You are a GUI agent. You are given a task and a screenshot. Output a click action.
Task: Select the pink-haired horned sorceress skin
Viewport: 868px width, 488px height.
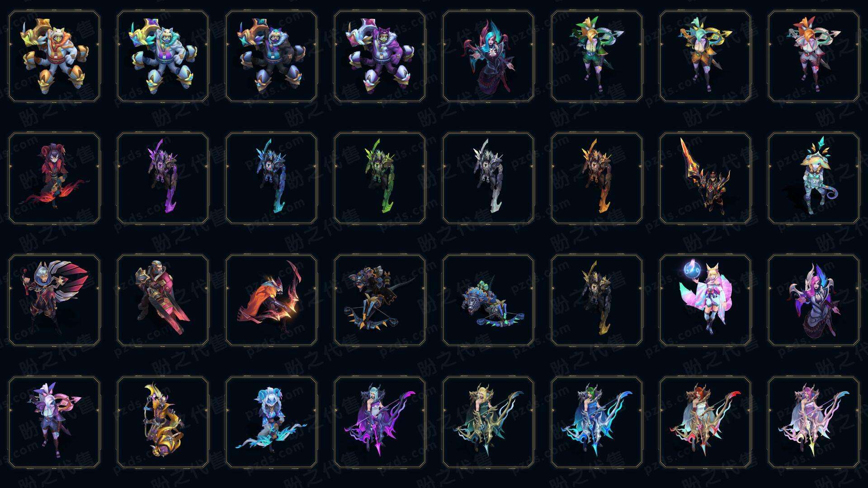814,300
